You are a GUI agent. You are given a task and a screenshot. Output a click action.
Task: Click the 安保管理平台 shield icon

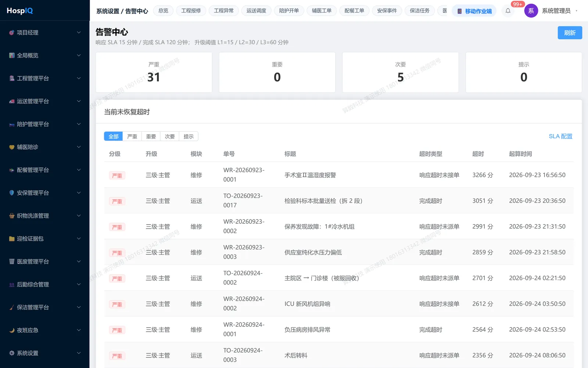pos(12,193)
